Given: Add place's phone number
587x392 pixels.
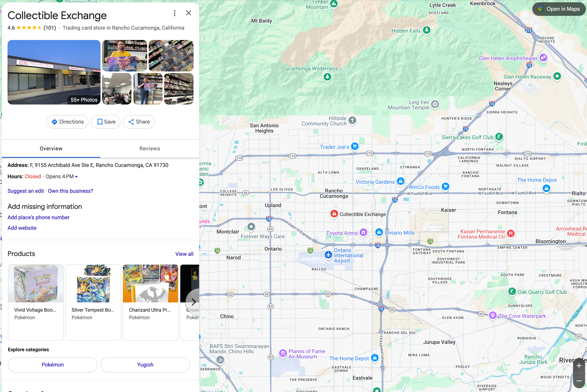Looking at the screenshot, I should pos(38,217).
